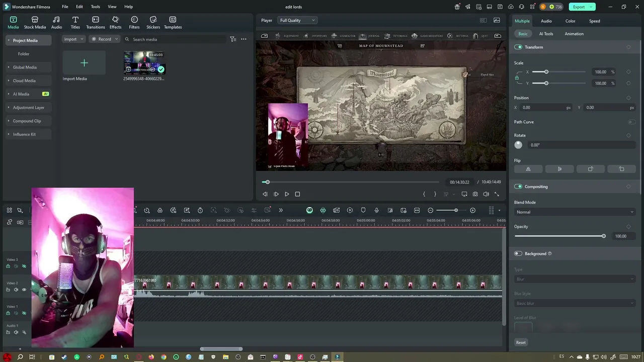This screenshot has height=362, width=644.
Task: Open the Titles panel
Action: point(75,23)
